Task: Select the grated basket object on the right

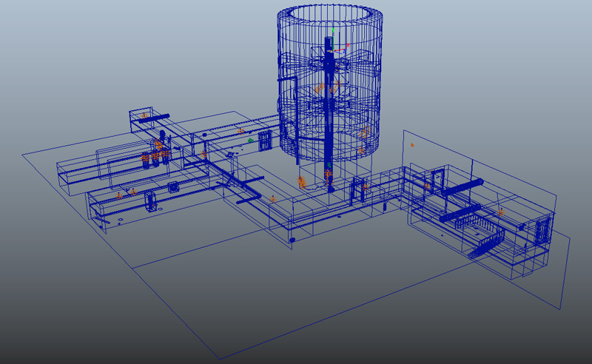Action: [x=480, y=229]
